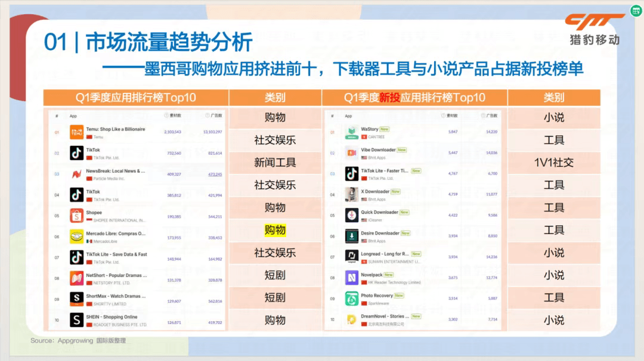The height and width of the screenshot is (361, 644).
Task: Click the WaStory app icon
Action: tap(351, 130)
